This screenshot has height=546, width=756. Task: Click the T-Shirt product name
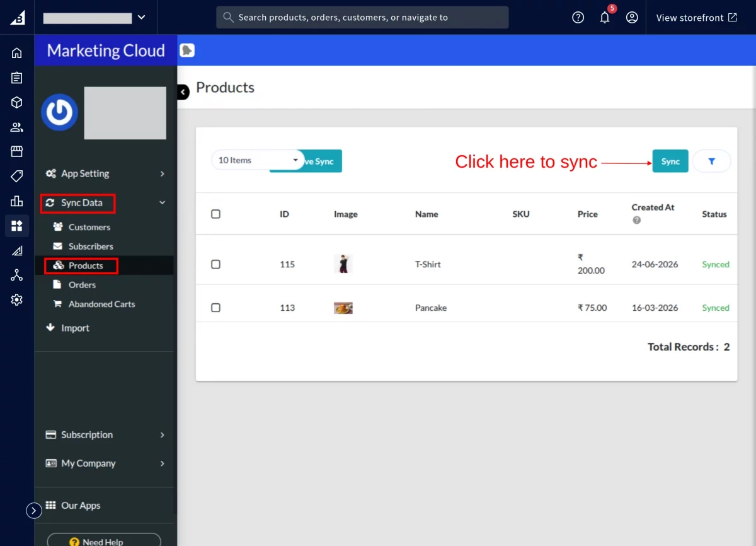pos(428,264)
